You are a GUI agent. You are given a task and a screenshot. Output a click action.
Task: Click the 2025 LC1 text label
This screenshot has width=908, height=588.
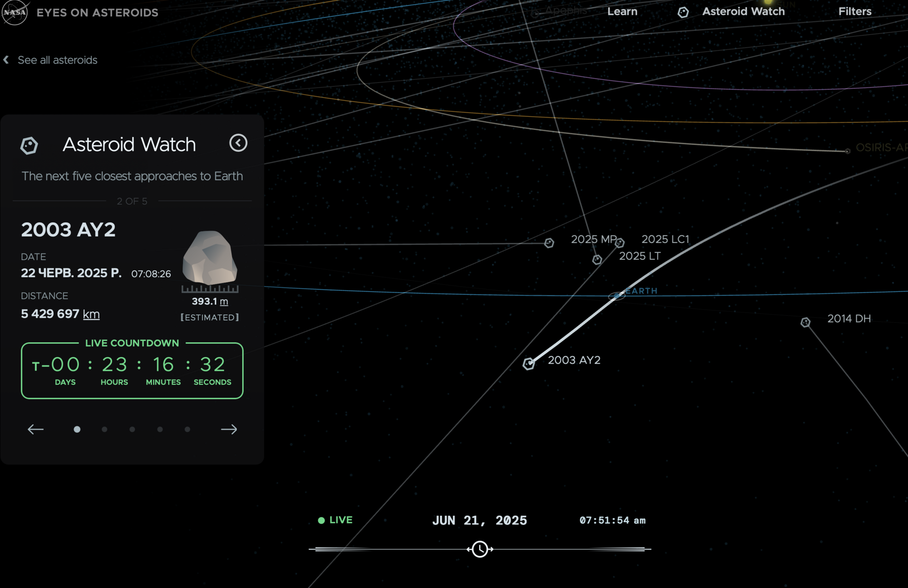coord(665,239)
